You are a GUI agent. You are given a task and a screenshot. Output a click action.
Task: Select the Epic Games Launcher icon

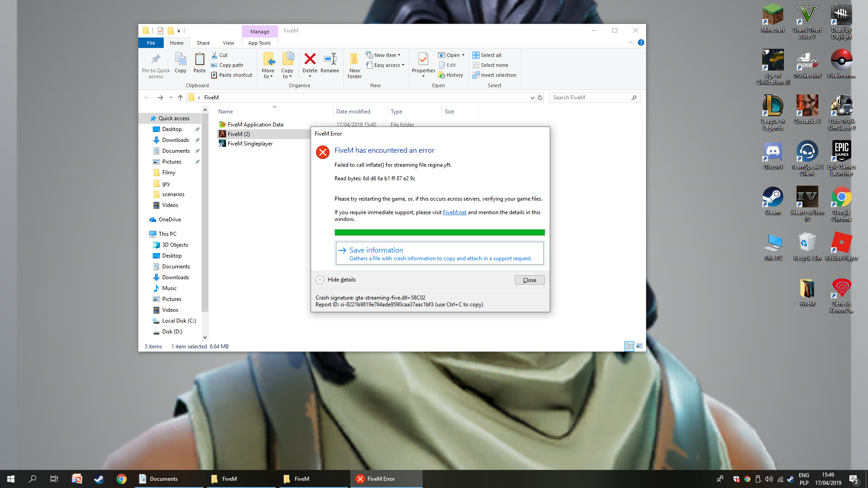click(841, 158)
